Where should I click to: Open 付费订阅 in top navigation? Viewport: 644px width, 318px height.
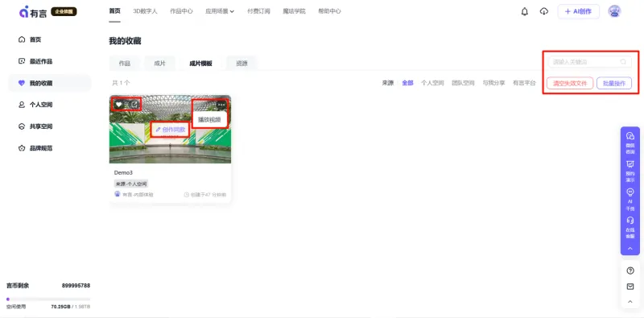258,11
